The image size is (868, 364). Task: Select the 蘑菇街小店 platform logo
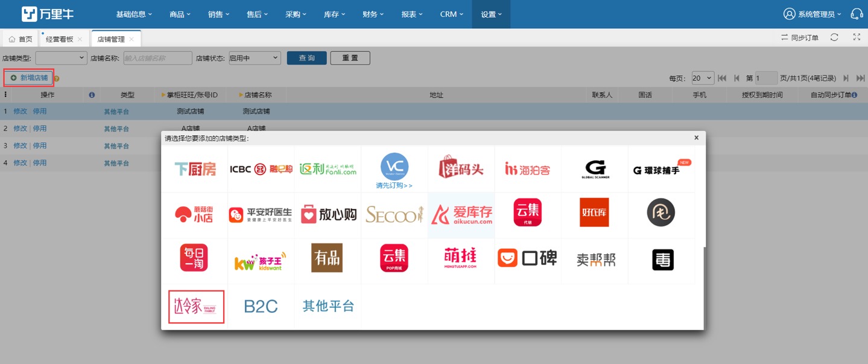[194, 214]
